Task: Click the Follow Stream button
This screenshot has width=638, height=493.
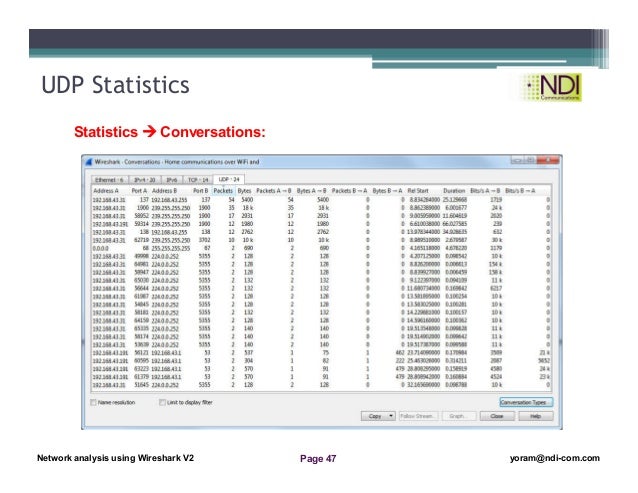Action: click(418, 416)
